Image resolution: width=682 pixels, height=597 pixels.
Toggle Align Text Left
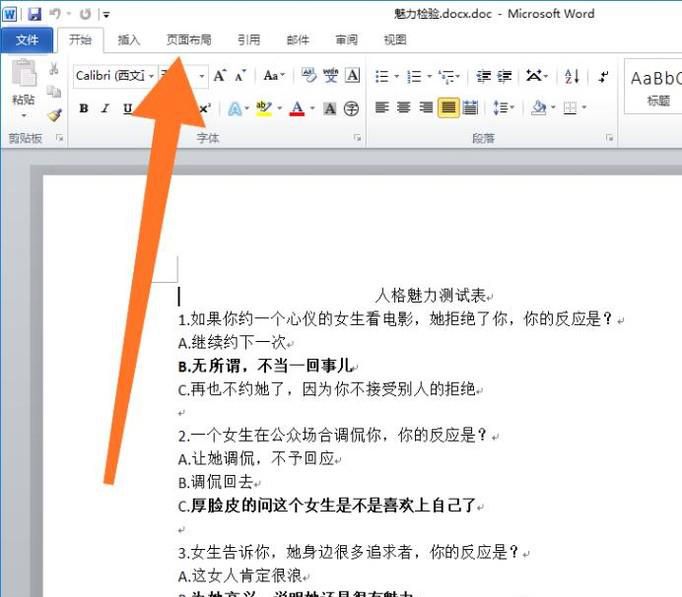click(x=382, y=107)
